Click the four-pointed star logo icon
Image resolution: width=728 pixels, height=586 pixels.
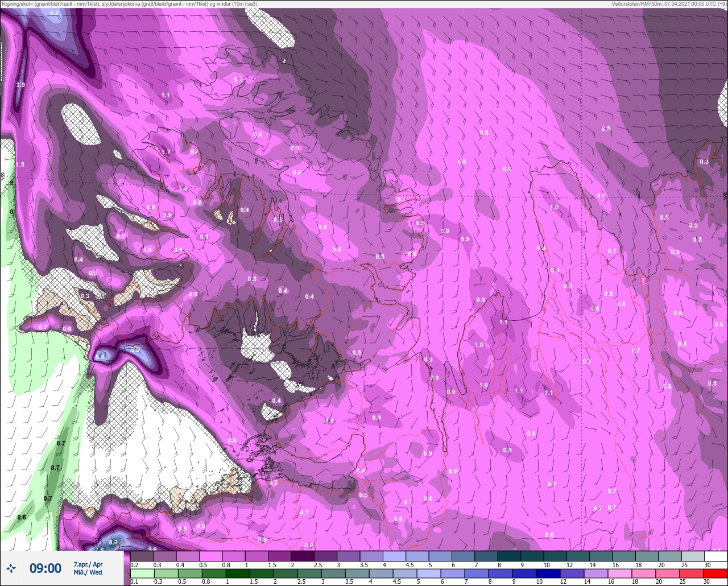pyautogui.click(x=11, y=568)
